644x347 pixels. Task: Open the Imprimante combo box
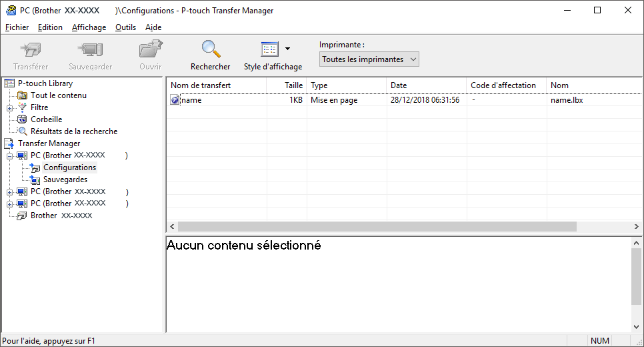click(x=369, y=59)
